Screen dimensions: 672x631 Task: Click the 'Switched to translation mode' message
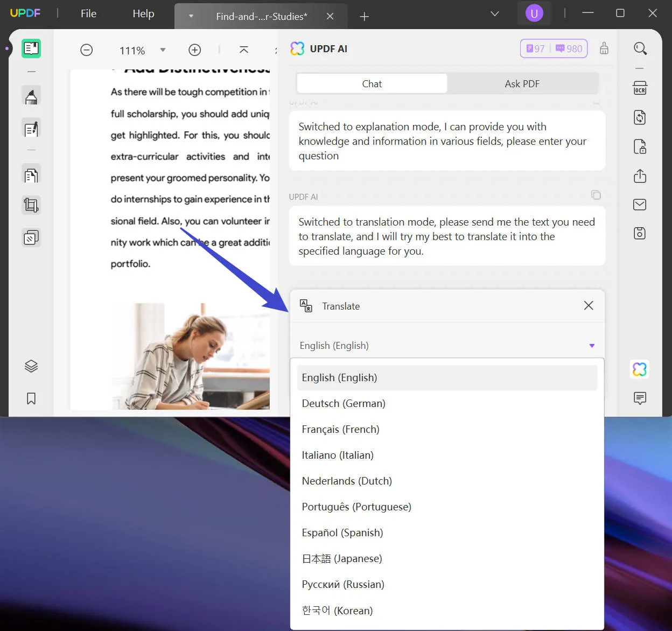pyautogui.click(x=447, y=236)
